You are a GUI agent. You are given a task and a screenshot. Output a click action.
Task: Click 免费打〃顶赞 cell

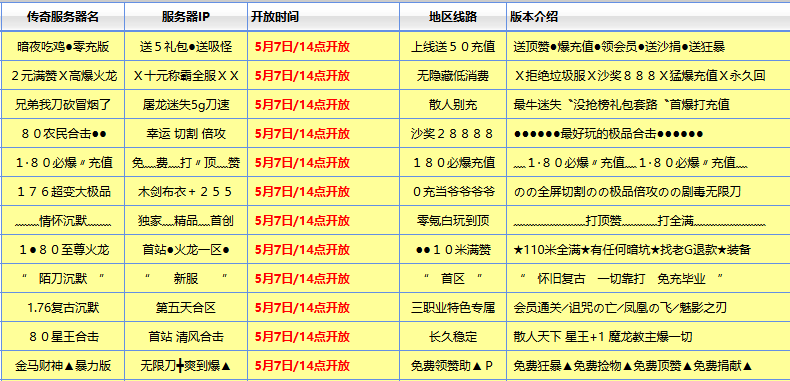pyautogui.click(x=186, y=163)
